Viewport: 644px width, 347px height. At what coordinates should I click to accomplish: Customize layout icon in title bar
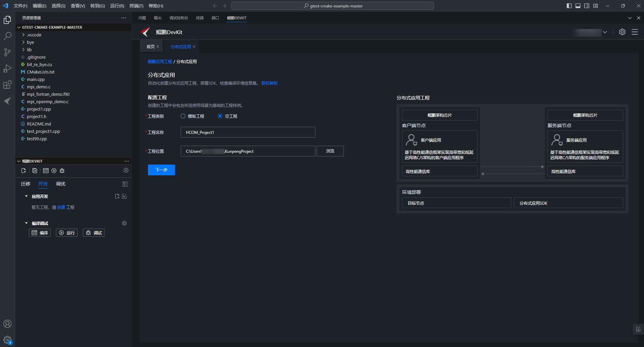click(x=596, y=6)
